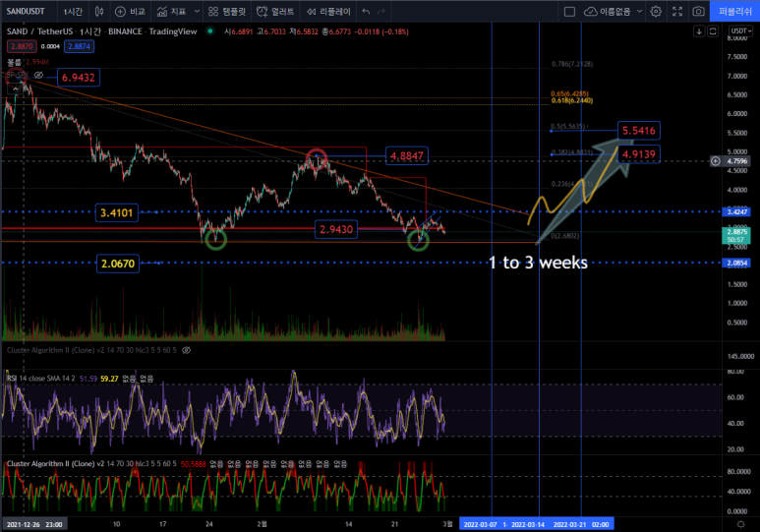Viewport: 760px width, 532px height.
Task: Take a chart snapshot with the camera icon
Action: click(x=698, y=11)
